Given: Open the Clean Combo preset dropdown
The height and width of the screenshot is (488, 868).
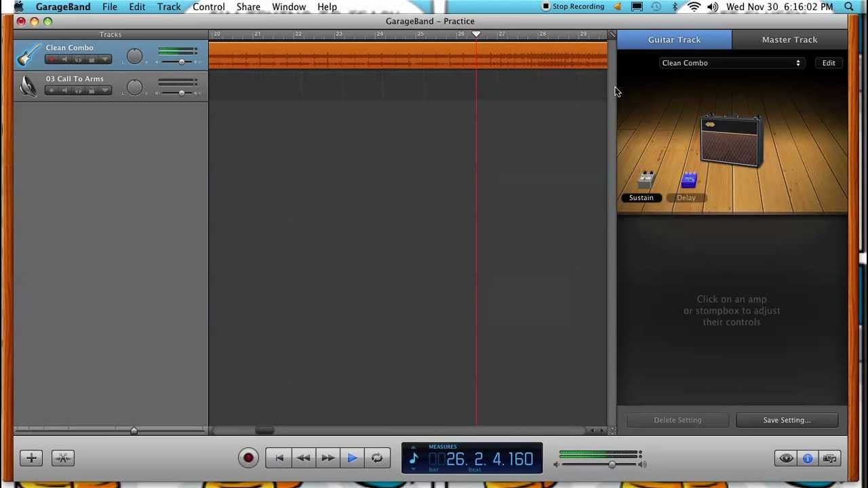Looking at the screenshot, I should tap(732, 63).
